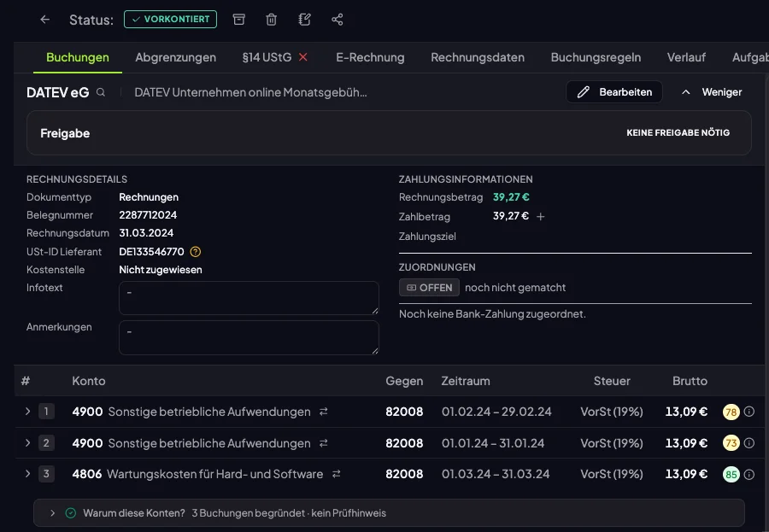
Task: Click the Rechnungsdatum 31.03.2024
Action: tap(146, 233)
